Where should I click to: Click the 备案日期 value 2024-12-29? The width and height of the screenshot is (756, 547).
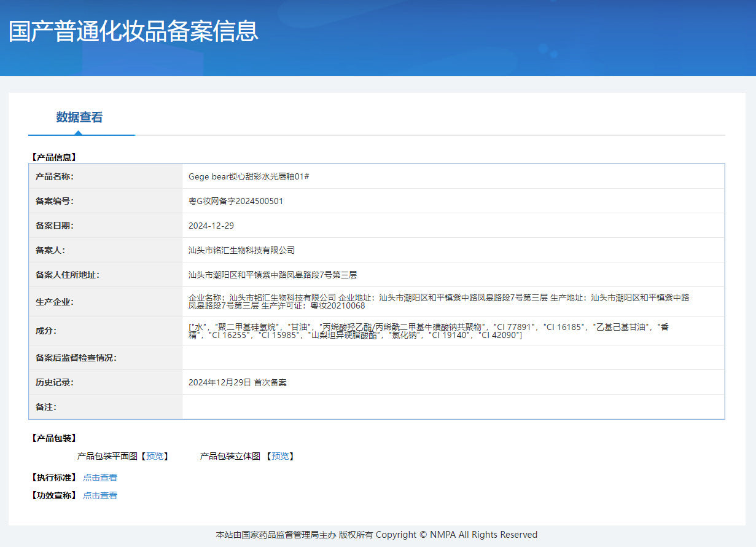(211, 226)
